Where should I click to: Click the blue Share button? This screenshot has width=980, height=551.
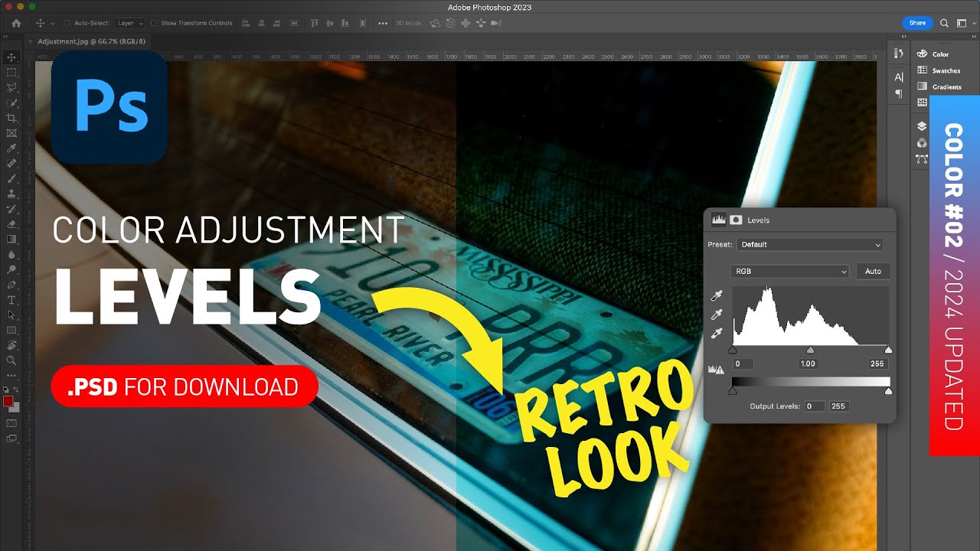[x=917, y=23]
